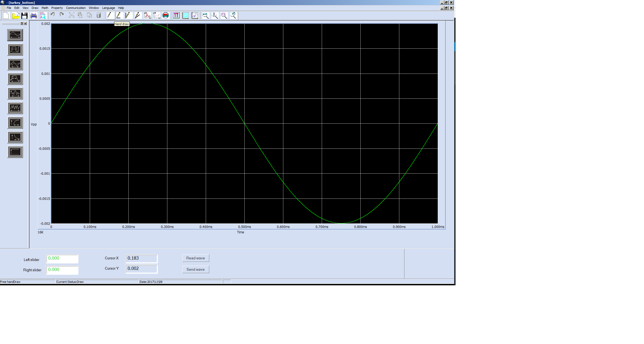Open the waveform graph settings icon
This screenshot has height=344, width=644.
pyautogui.click(x=195, y=16)
